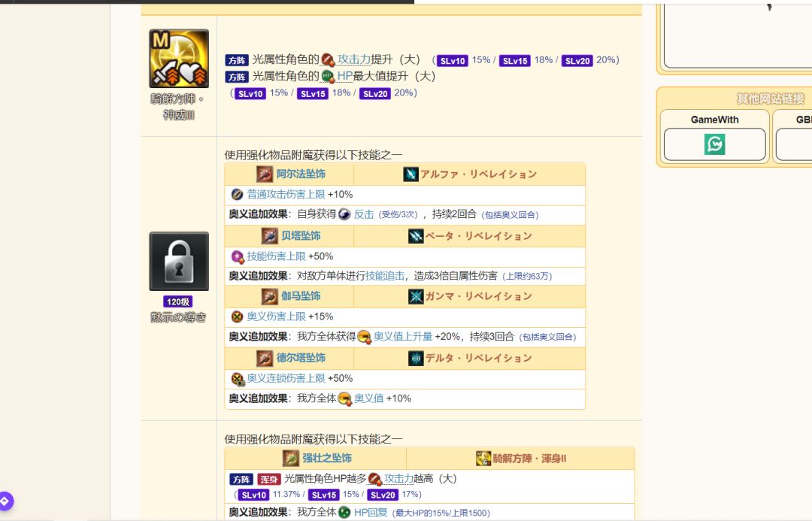Click the 伽马坠饰 item icon
This screenshot has width=812, height=521.
269,296
